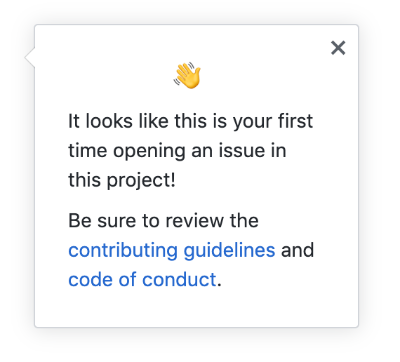
Task: Click the word 'first' in the message
Action: click(295, 121)
